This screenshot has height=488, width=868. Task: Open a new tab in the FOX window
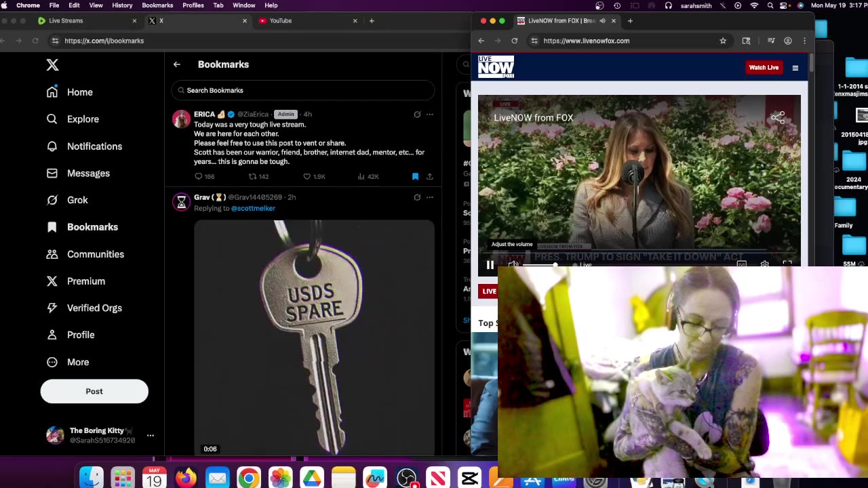[x=630, y=21]
